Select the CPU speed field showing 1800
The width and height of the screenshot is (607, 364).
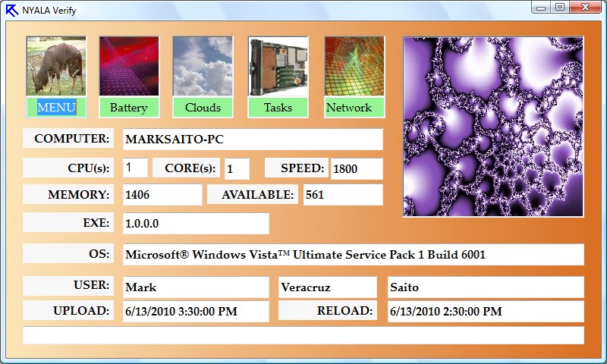[x=356, y=169]
